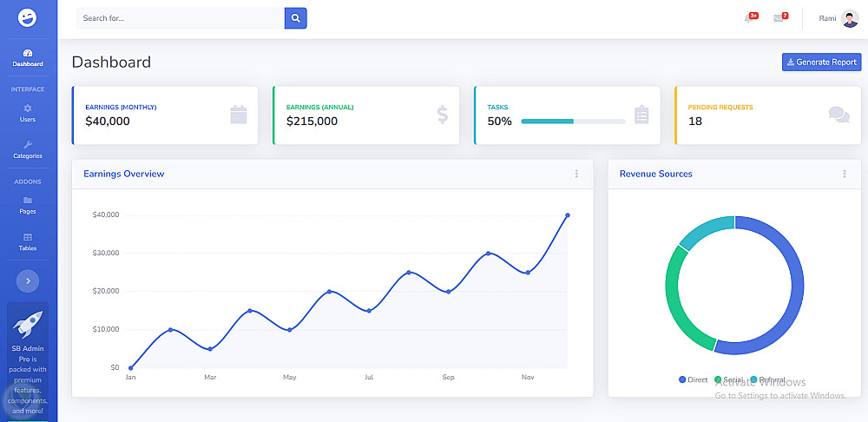
Task: Click into the Search for input field
Action: 180,18
